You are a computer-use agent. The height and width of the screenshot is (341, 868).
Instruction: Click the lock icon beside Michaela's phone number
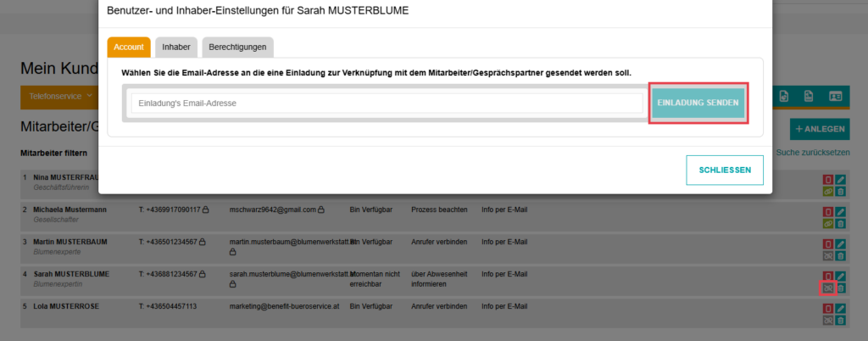pyautogui.click(x=205, y=210)
